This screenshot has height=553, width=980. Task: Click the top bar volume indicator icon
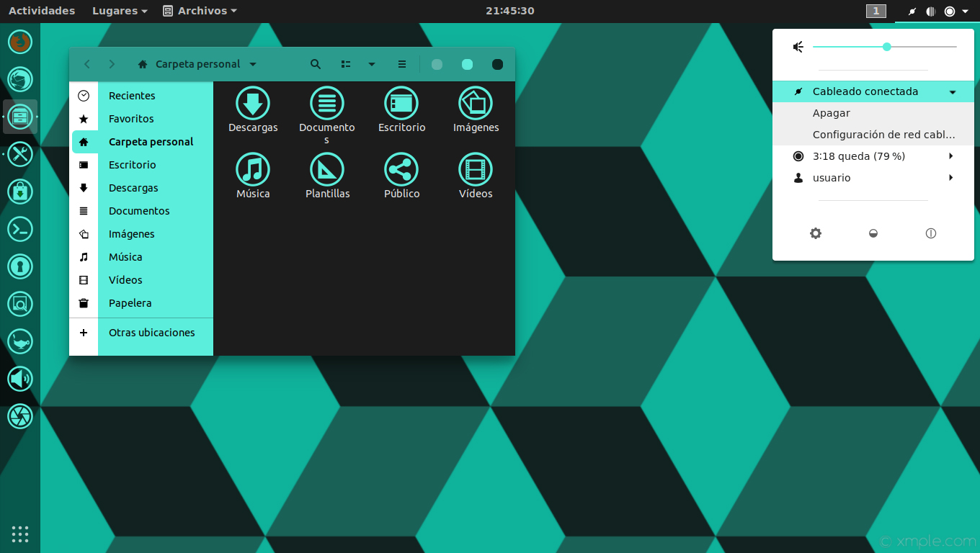click(931, 11)
